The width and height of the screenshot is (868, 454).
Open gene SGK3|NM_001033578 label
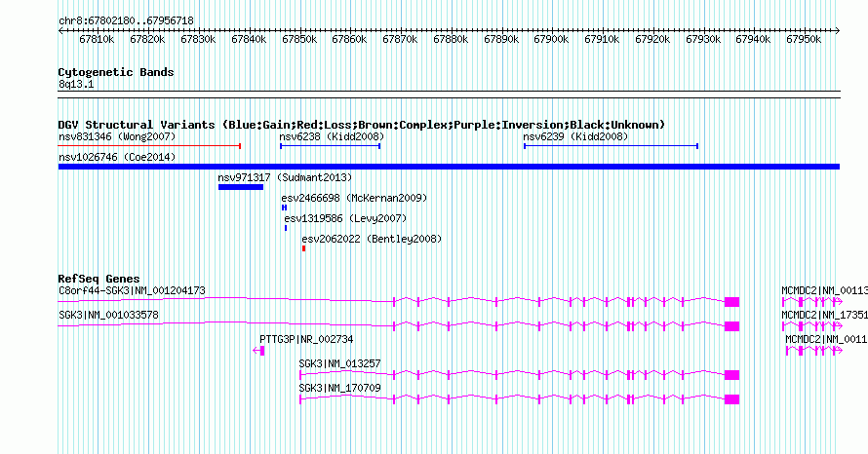pos(108,315)
